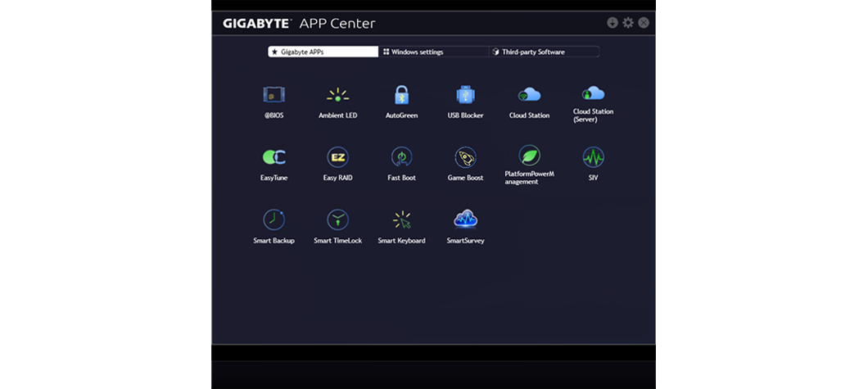Click the "USB Blocker" label text
Viewport: 868px width, 389px height.
[x=466, y=115]
